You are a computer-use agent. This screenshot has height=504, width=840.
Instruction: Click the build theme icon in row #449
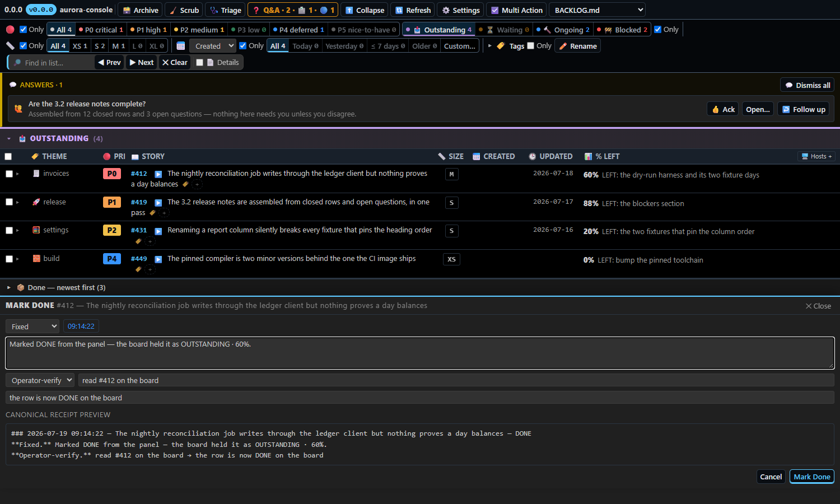tap(36, 259)
